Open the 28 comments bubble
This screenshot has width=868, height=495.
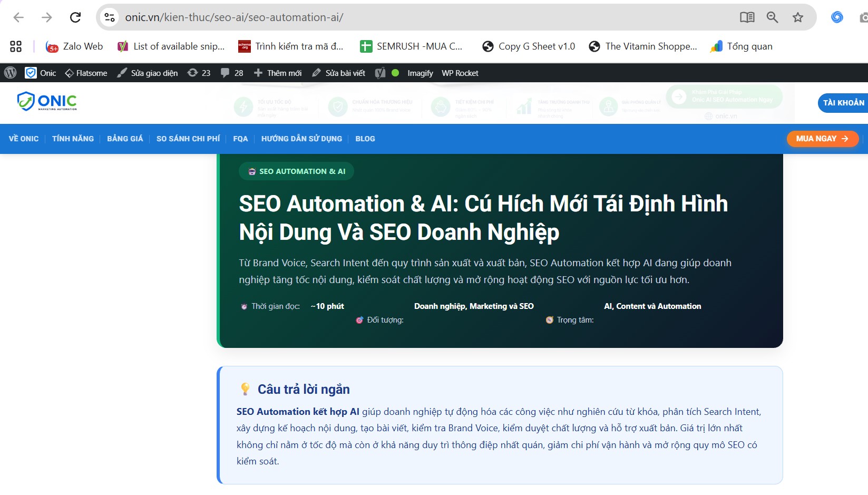(x=232, y=73)
